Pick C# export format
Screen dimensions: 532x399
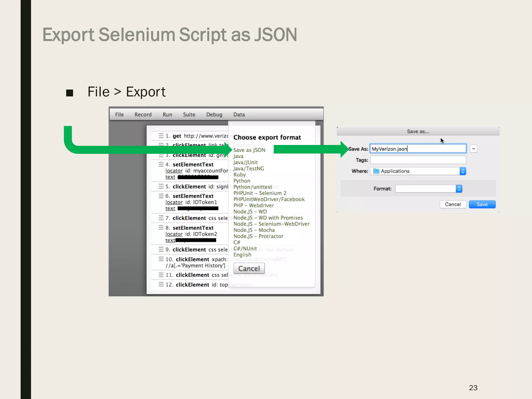237,242
